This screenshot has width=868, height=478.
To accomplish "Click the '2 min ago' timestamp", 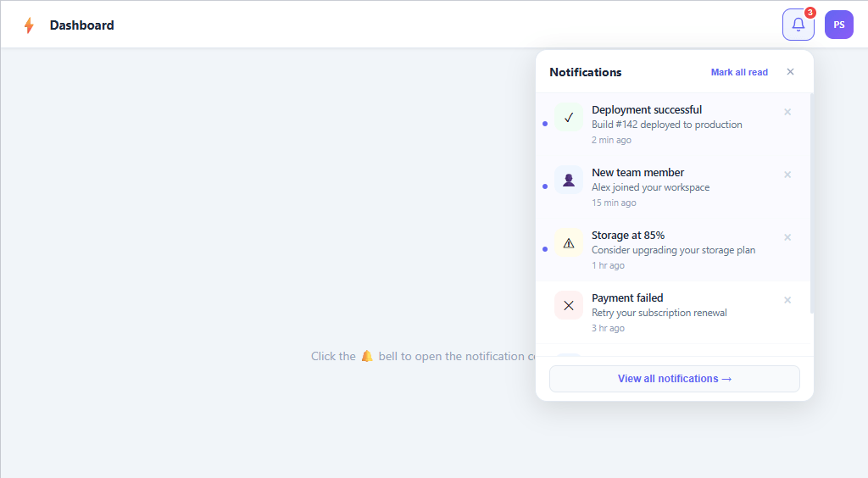I will point(611,140).
